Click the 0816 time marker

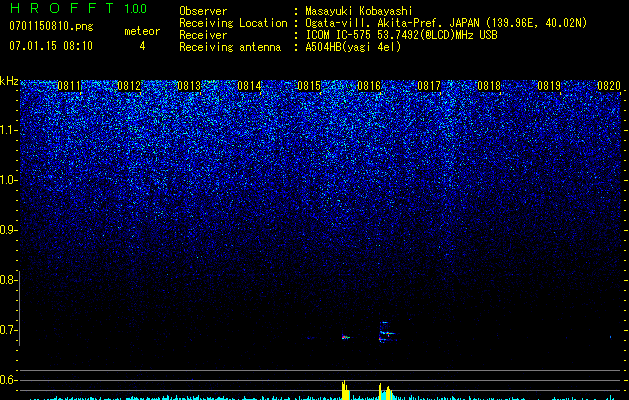(369, 86)
